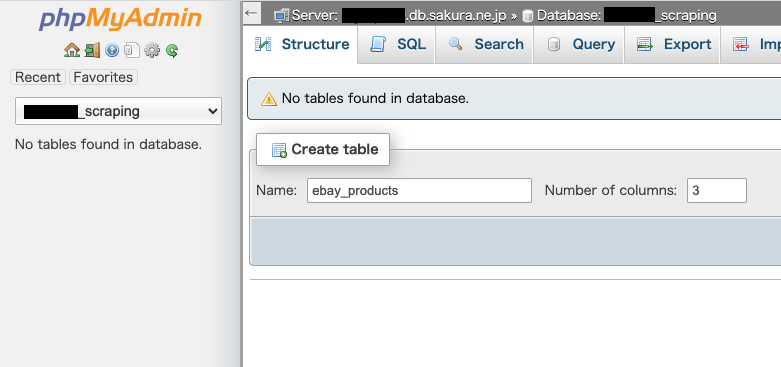Open the SQL tab
The image size is (781, 367).
pos(397,44)
